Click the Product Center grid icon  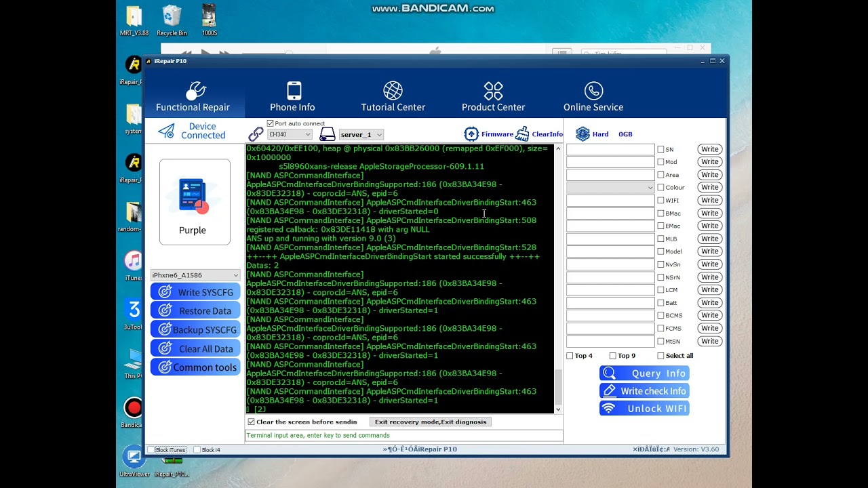(x=493, y=90)
